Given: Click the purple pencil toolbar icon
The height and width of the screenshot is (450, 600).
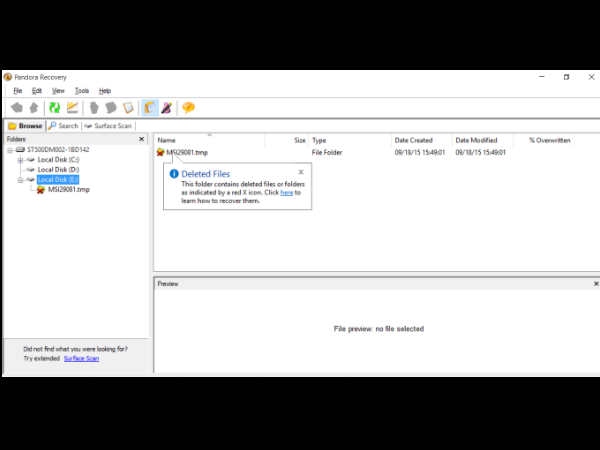Looking at the screenshot, I should pyautogui.click(x=167, y=108).
